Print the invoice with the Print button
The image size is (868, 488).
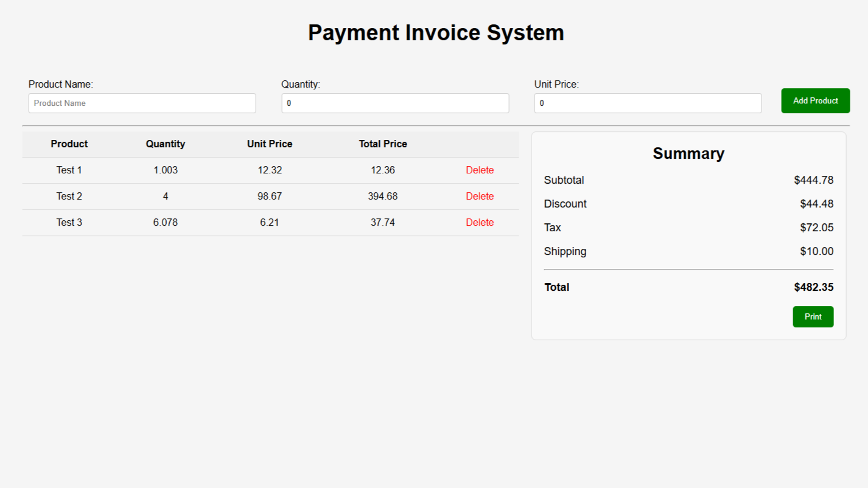pos(813,316)
